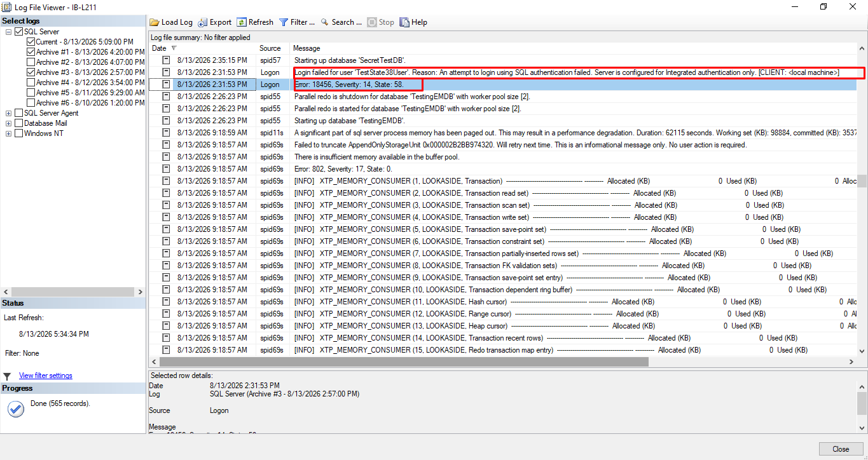The width and height of the screenshot is (868, 460).
Task: Click the Refresh toolbar label
Action: pos(261,22)
